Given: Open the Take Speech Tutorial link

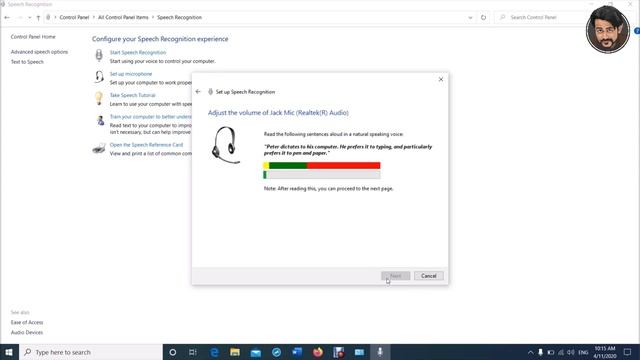Looking at the screenshot, I should click(x=132, y=95).
